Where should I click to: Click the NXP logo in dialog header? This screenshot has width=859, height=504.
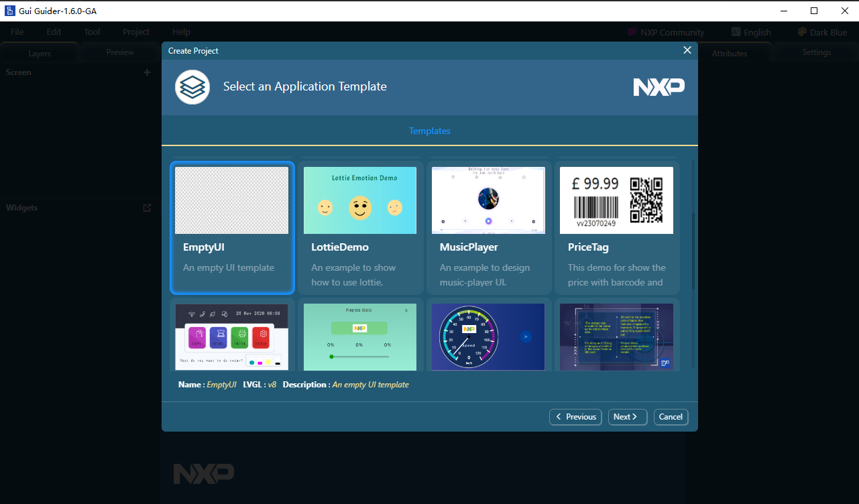pos(659,87)
